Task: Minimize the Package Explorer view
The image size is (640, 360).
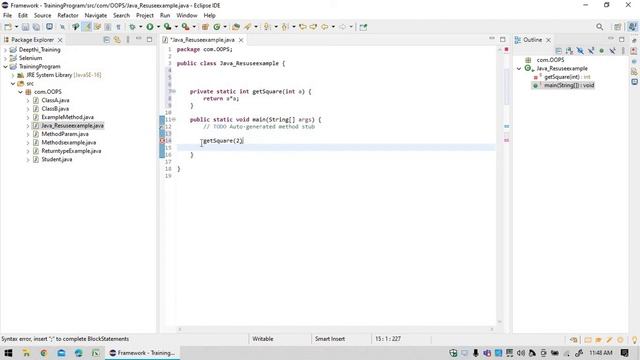Action: (x=139, y=39)
